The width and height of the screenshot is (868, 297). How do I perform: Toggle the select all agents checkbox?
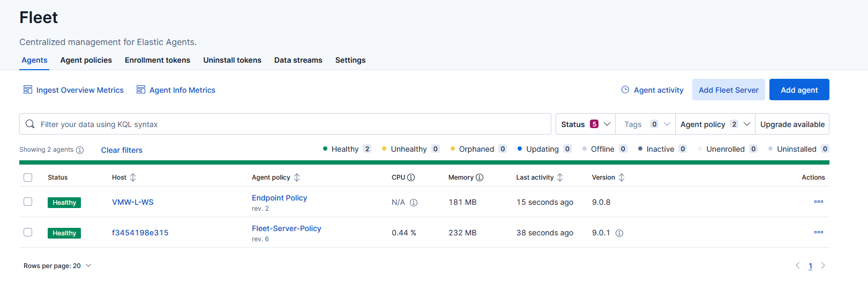28,177
